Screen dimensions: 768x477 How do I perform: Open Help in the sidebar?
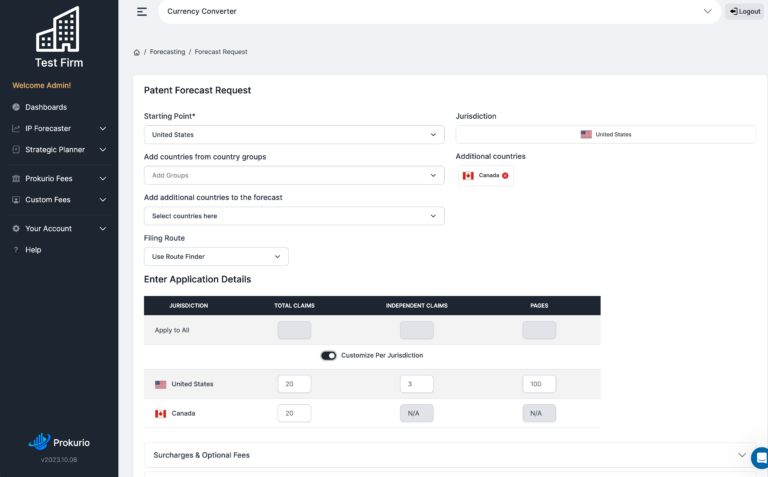tap(33, 250)
